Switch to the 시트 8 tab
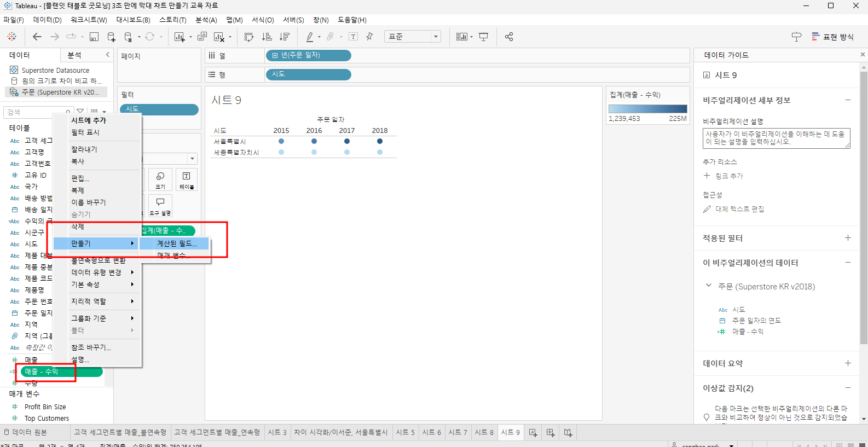This screenshot has width=868, height=447. click(x=484, y=432)
